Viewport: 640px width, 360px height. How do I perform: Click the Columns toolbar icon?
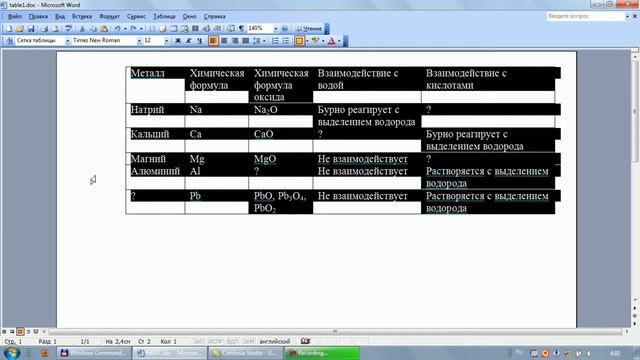point(195,29)
